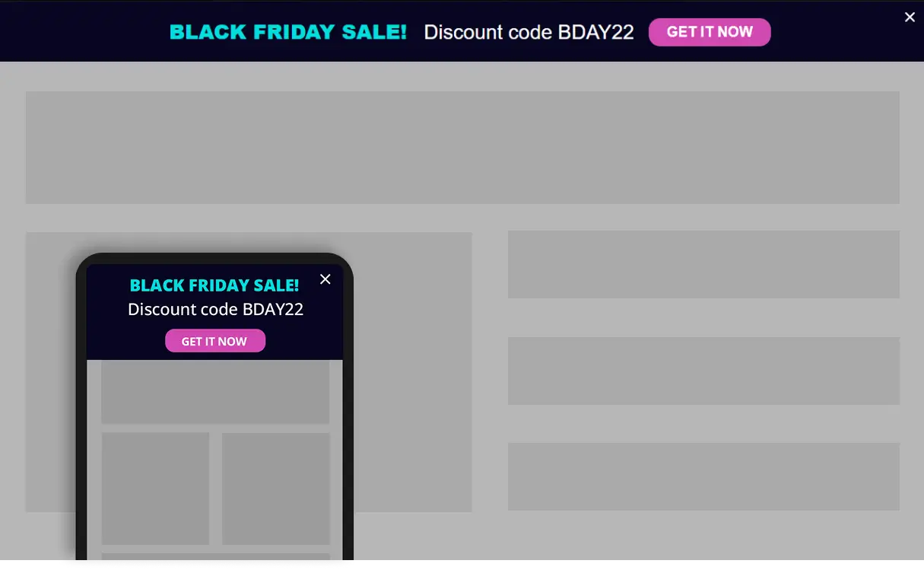Select the left square placeholder in the phone mockup
The width and height of the screenshot is (924, 570).
[155, 489]
